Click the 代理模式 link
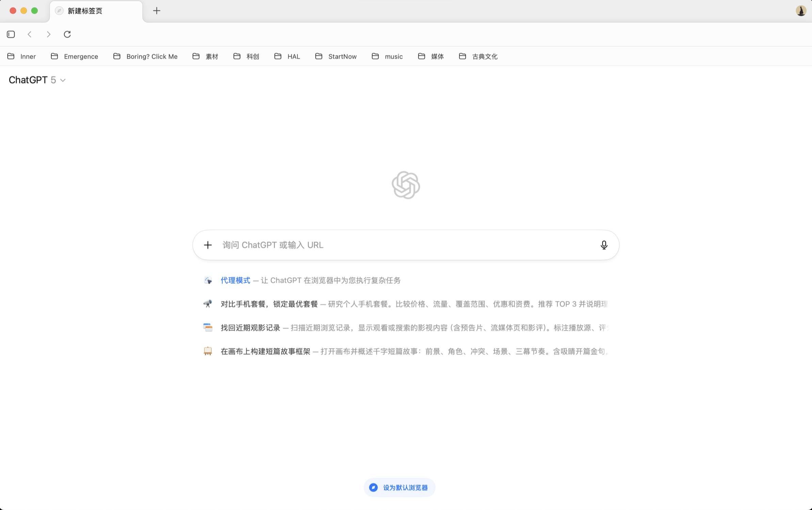The image size is (812, 510). [x=236, y=280]
